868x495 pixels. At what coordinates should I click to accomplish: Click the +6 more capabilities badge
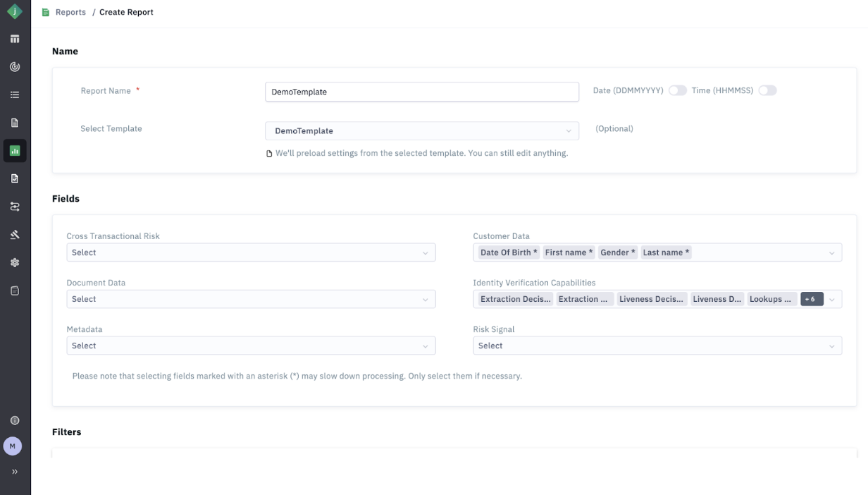click(x=811, y=299)
